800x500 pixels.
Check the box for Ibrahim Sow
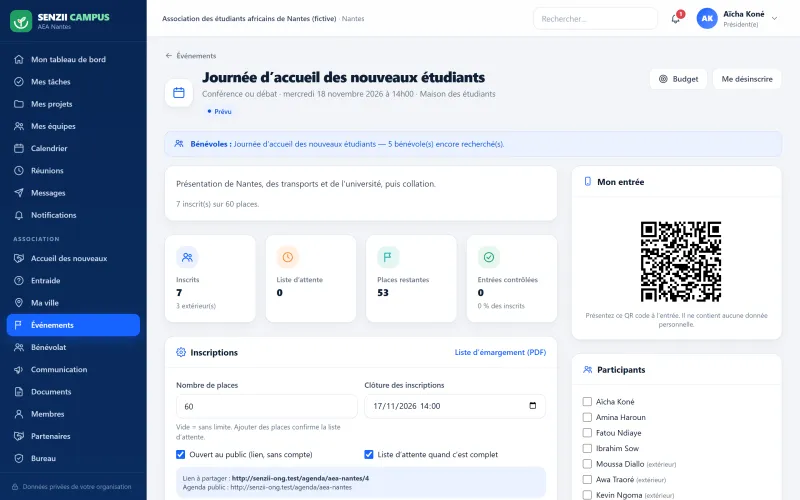click(587, 448)
